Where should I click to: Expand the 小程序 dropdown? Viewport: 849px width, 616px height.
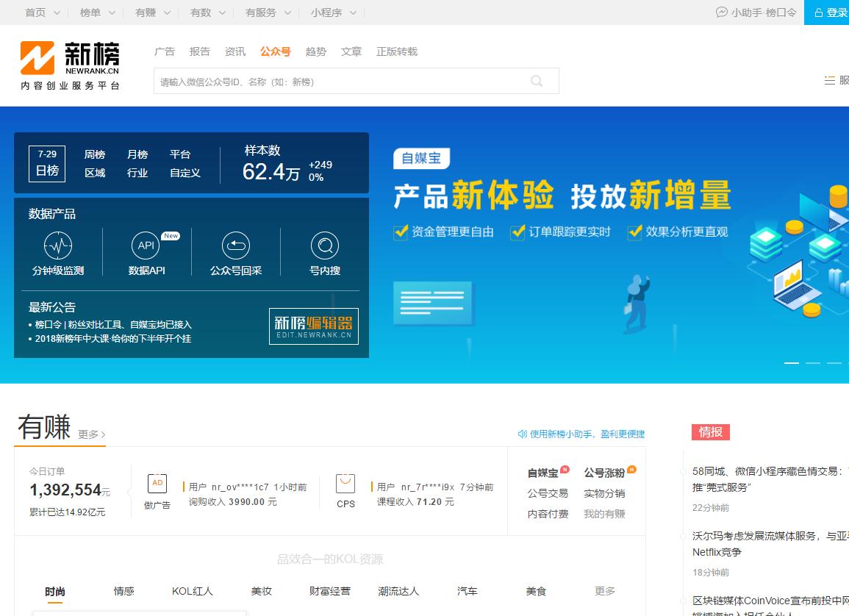click(x=332, y=12)
